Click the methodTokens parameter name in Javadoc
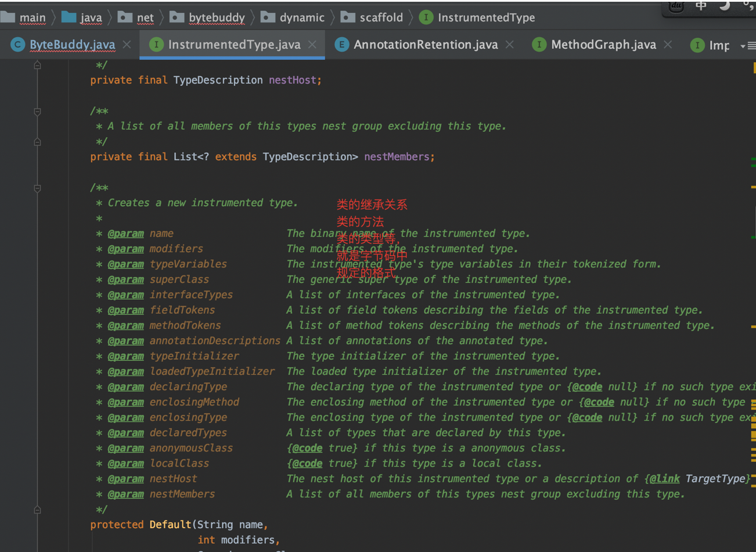 (x=185, y=325)
